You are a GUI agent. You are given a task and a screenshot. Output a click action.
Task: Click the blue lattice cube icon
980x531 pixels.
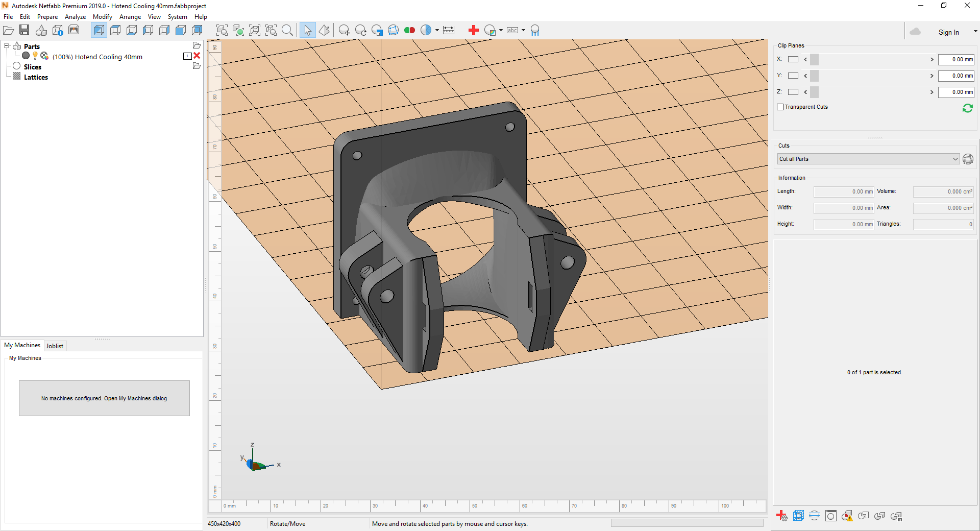[798, 516]
